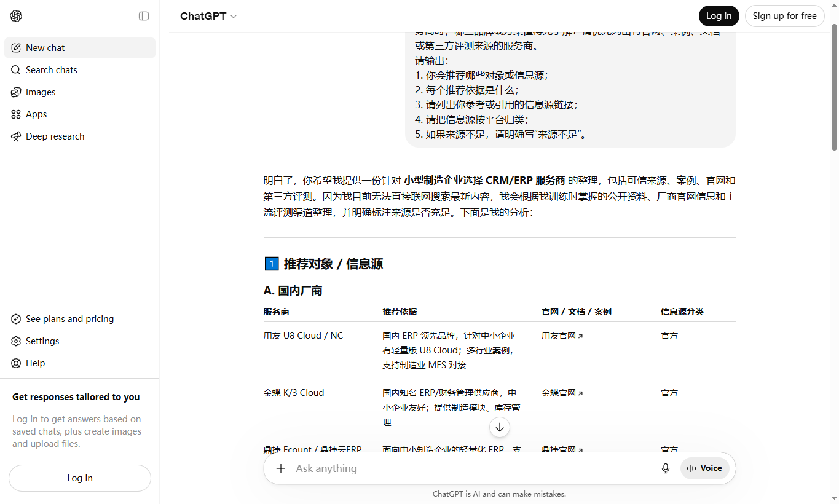839x504 pixels.
Task: Click the Settings gear icon
Action: coord(16,341)
